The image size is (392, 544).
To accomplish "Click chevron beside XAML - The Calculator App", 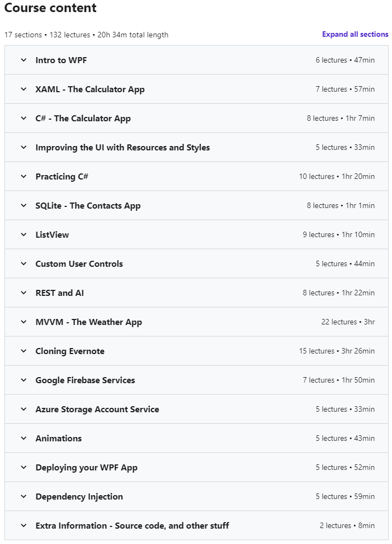I will tap(24, 89).
